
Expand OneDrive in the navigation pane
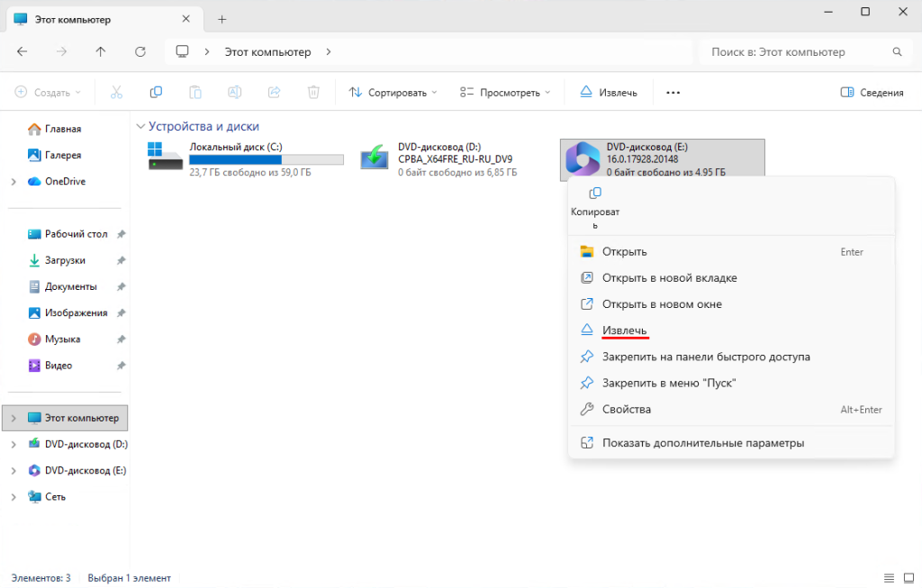(x=14, y=182)
